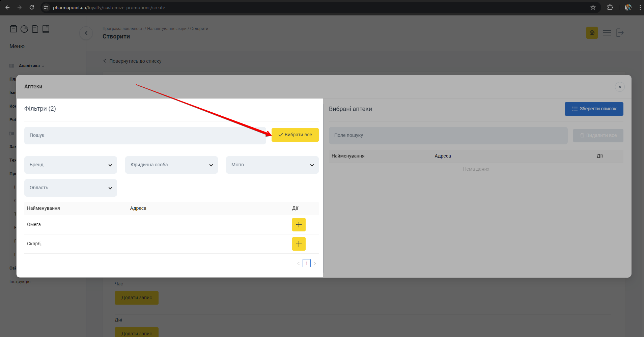This screenshot has width=644, height=337.
Task: Open the hamburger menu icon in header
Action: coord(607,33)
